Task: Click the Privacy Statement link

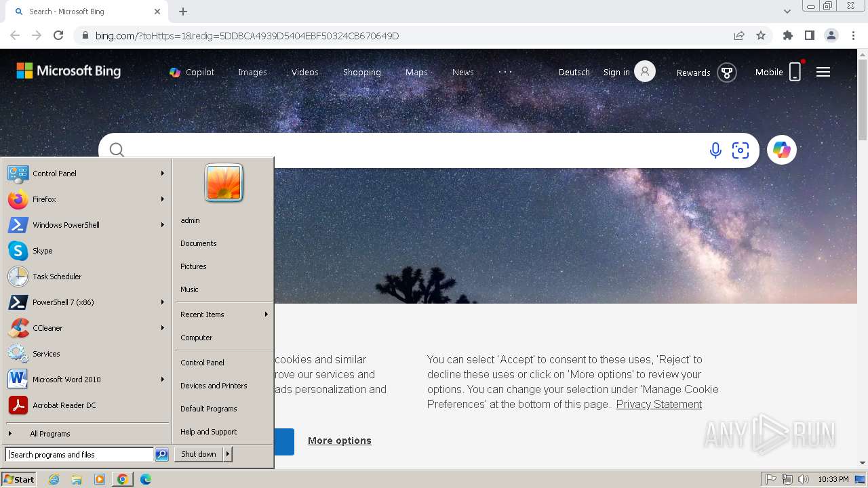Action: point(659,404)
